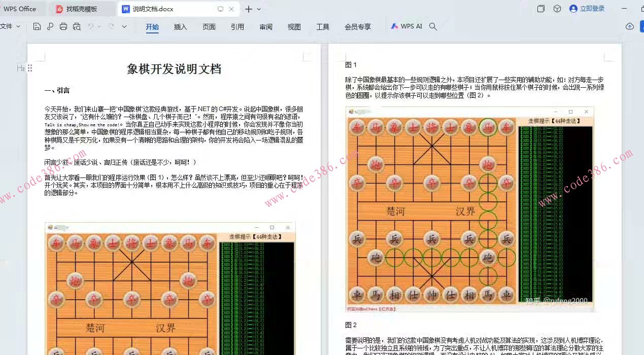Click the drag handle beside the document heading
644x355 pixels.
coord(29,68)
